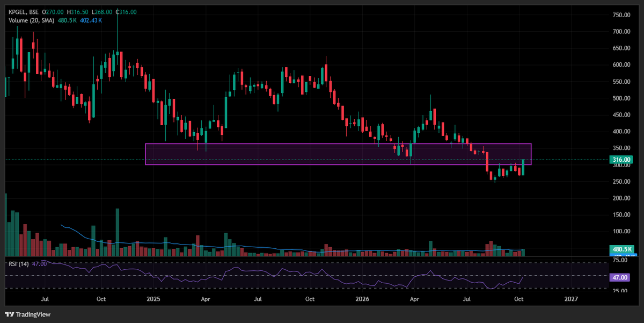Click the 400.00 price axis label
The image size is (644, 323).
coord(621,132)
